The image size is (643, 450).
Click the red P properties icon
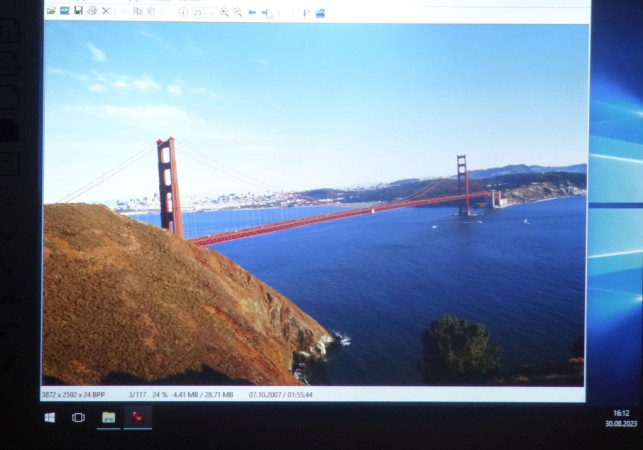(306, 13)
